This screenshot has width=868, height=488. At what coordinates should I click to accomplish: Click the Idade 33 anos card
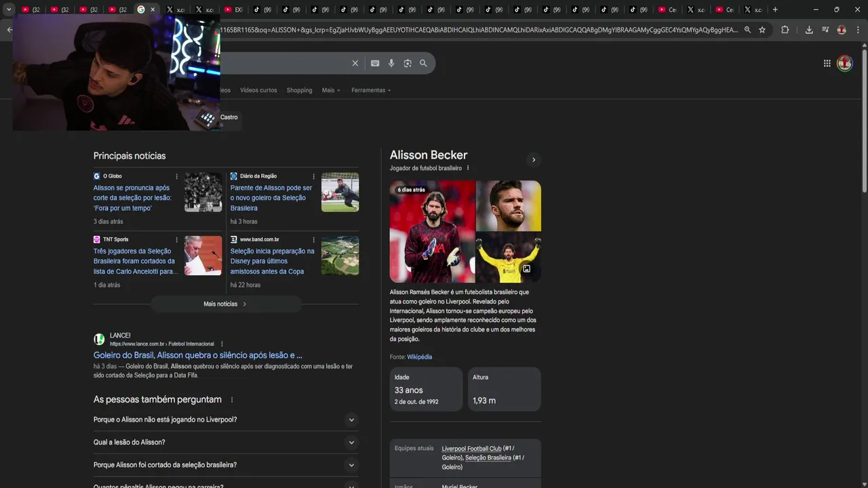pyautogui.click(x=426, y=389)
